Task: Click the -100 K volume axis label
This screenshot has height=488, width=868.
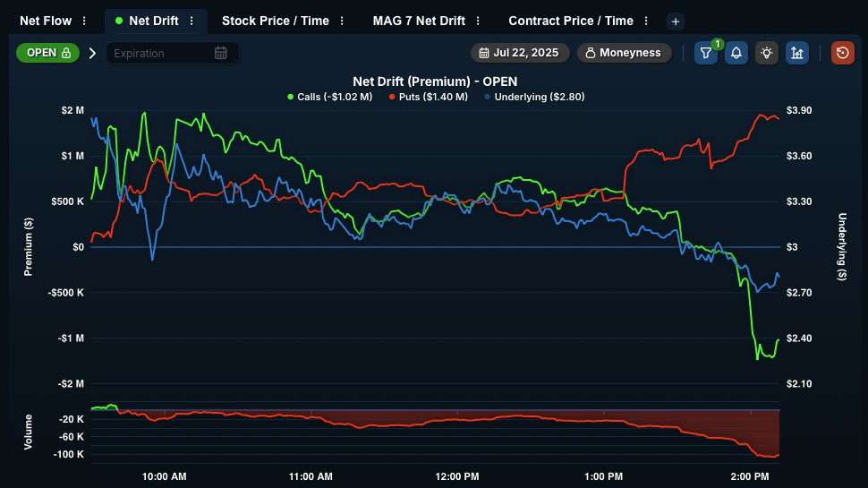Action: tap(69, 454)
